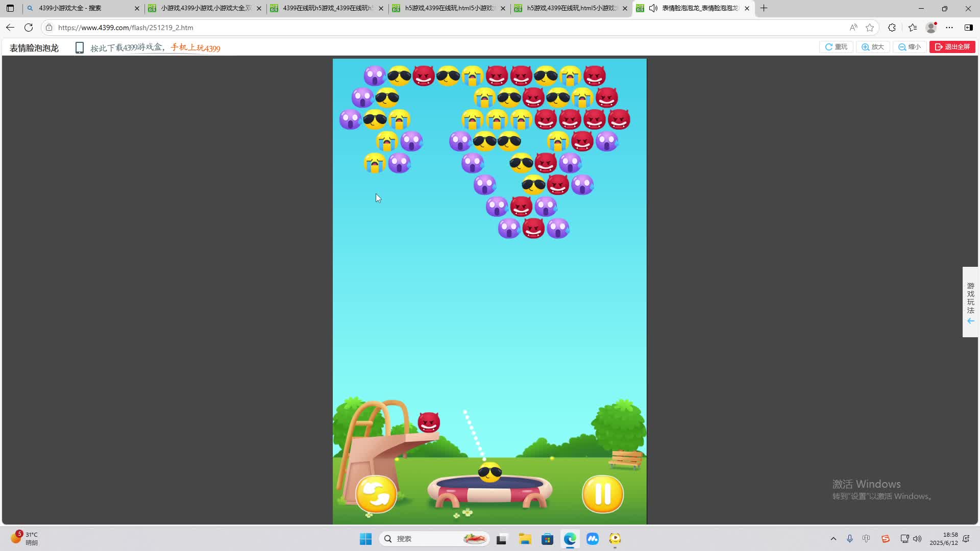Swap bubbles using yellow swap button

pyautogui.click(x=376, y=494)
